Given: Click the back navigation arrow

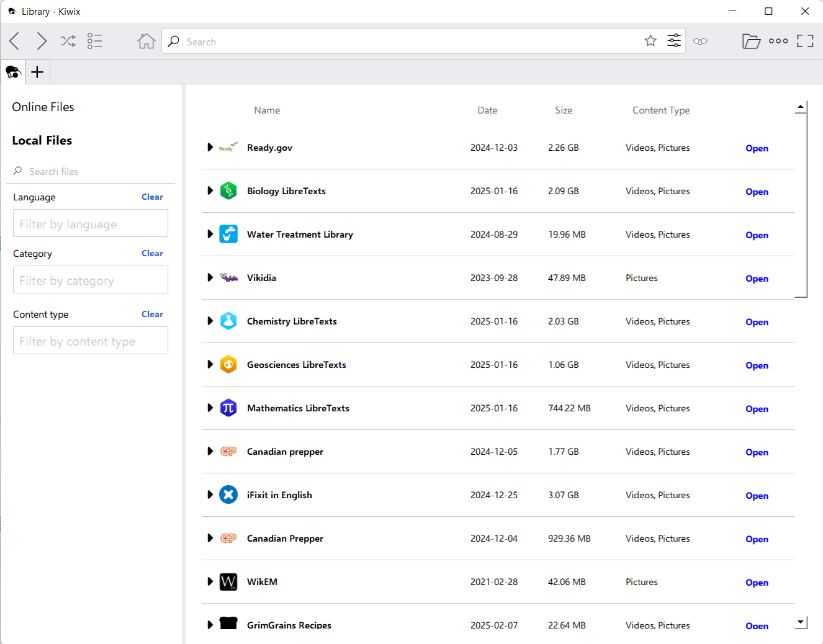Looking at the screenshot, I should (15, 42).
